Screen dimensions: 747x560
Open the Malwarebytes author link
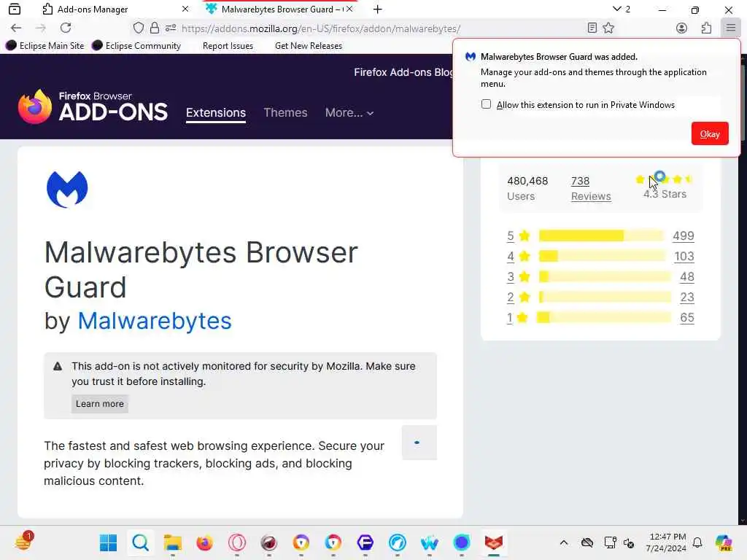[x=155, y=321]
